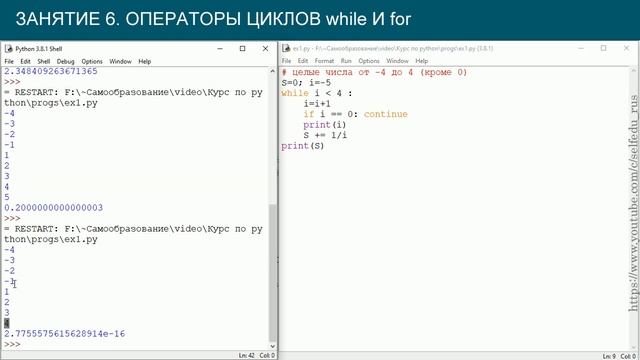Maximize the Python Shell window

(242, 49)
